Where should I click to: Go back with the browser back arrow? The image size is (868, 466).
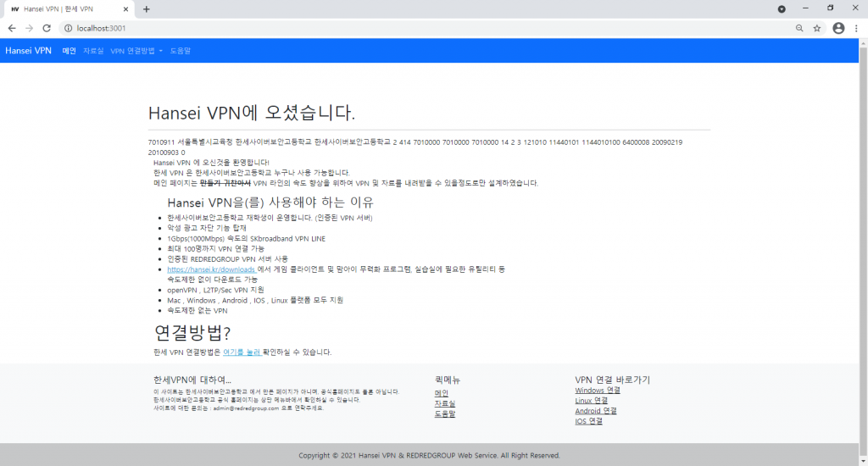12,28
